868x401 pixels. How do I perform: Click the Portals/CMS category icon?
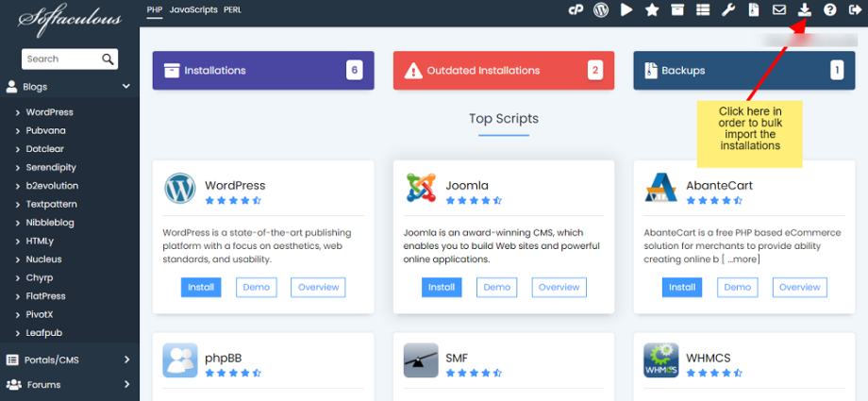click(12, 360)
